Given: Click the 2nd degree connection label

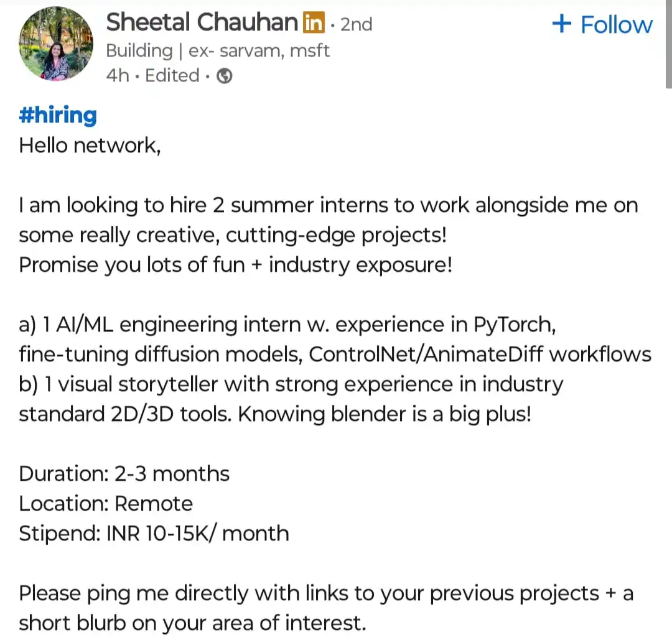Looking at the screenshot, I should (x=357, y=24).
